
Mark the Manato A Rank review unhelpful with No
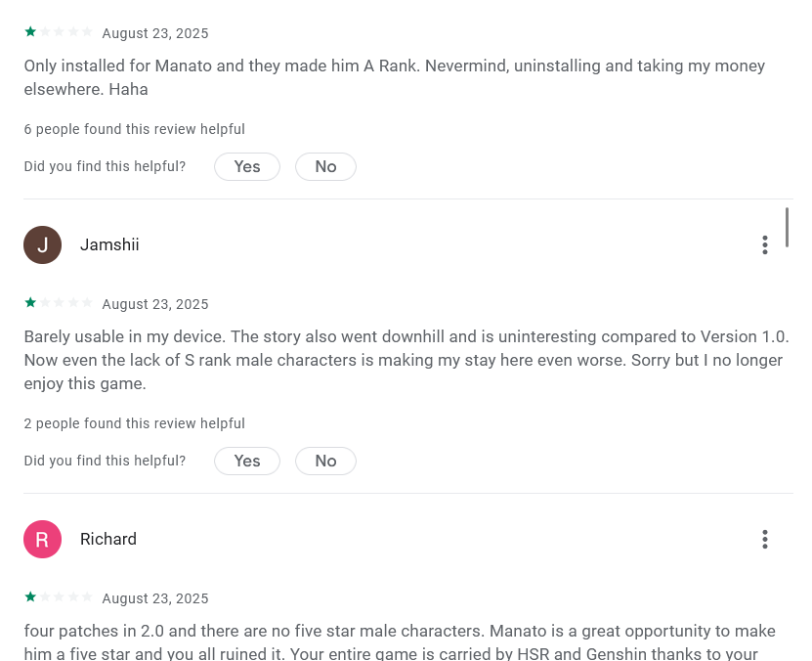click(x=325, y=166)
